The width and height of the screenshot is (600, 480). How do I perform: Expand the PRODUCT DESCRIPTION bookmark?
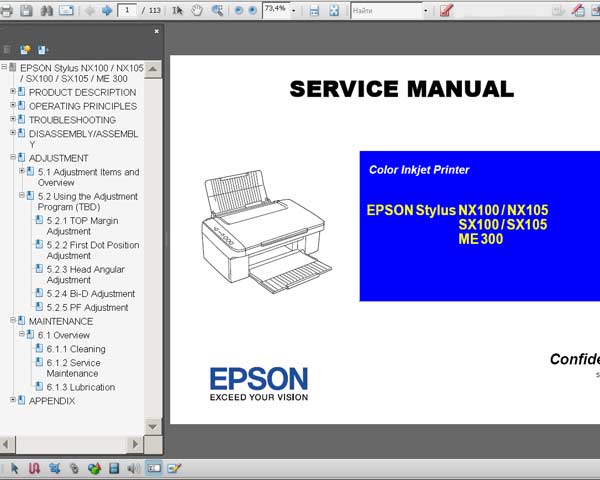point(13,91)
